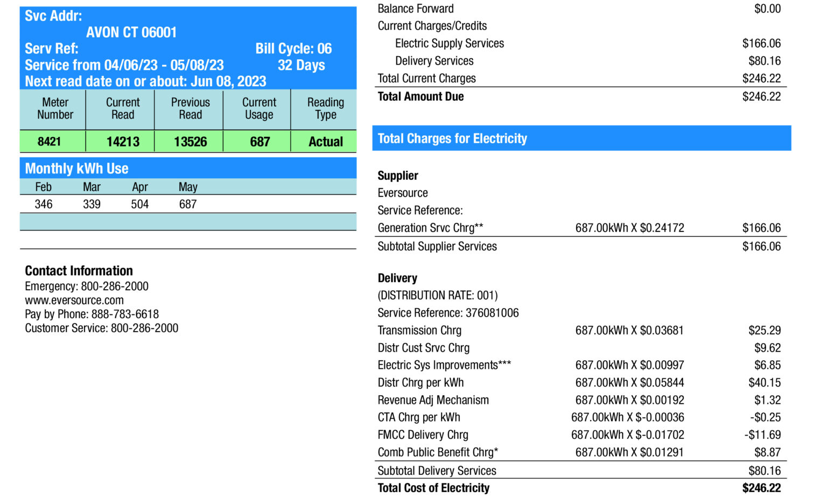
Task: Click the Next read date line
Action: click(145, 81)
